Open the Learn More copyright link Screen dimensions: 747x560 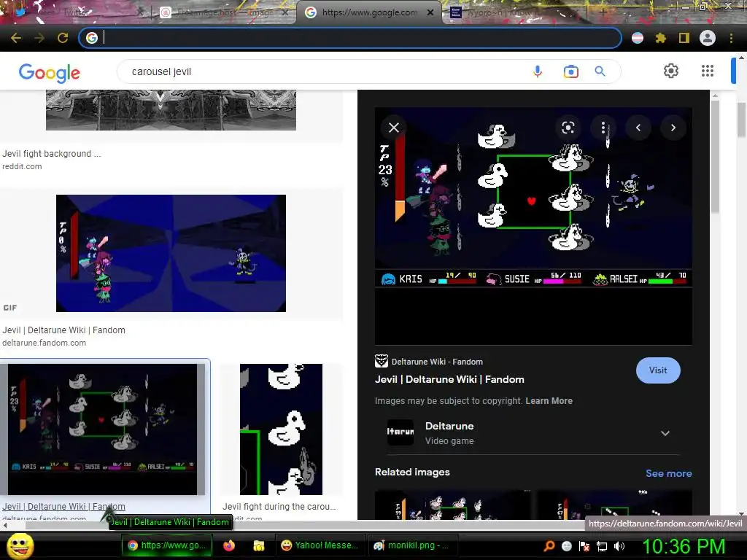coord(549,401)
